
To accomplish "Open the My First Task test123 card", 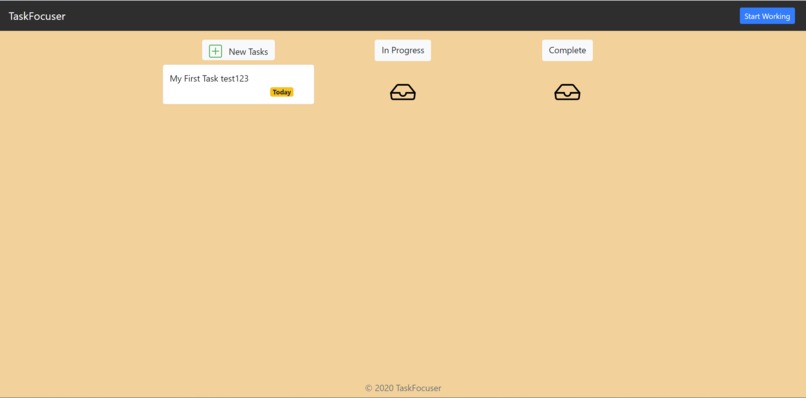I will pos(238,84).
